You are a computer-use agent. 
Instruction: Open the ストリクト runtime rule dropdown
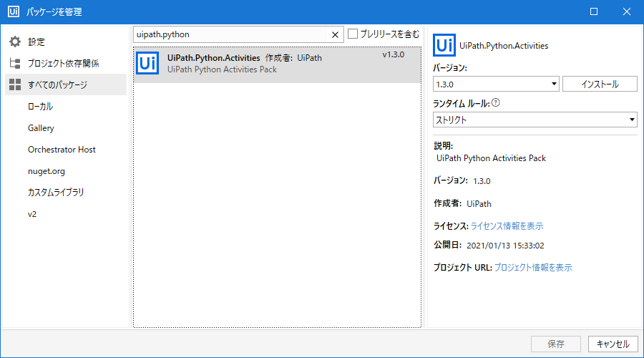535,120
